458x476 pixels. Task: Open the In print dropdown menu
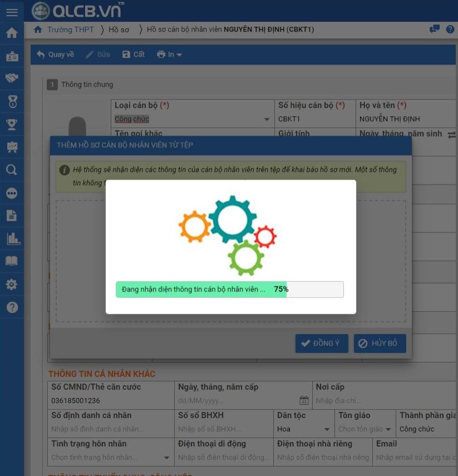point(170,54)
